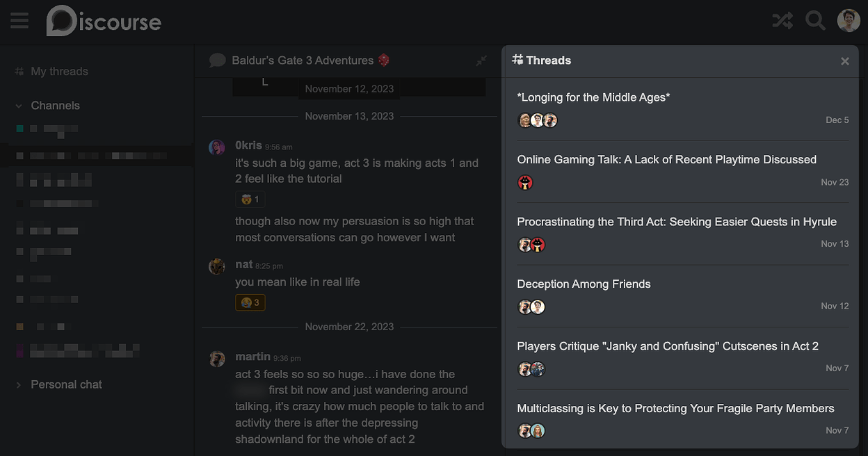868x456 pixels.
Task: Open My threads in sidebar
Action: [59, 71]
